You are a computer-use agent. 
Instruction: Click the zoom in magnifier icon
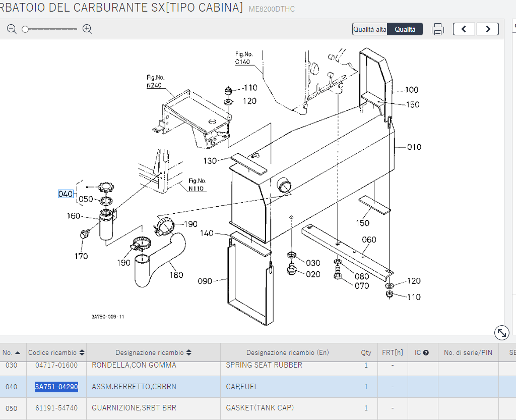click(87, 29)
